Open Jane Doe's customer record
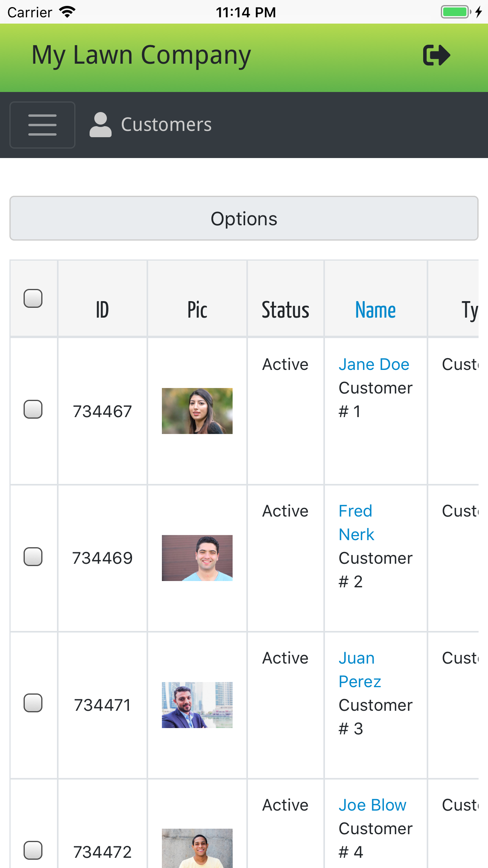This screenshot has width=488, height=868. tap(374, 364)
